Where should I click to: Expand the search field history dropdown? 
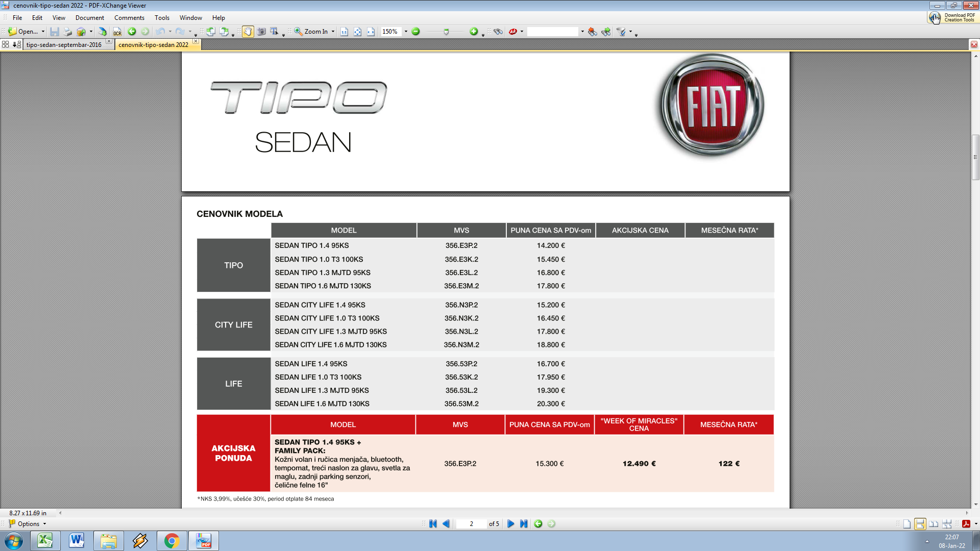coord(582,32)
